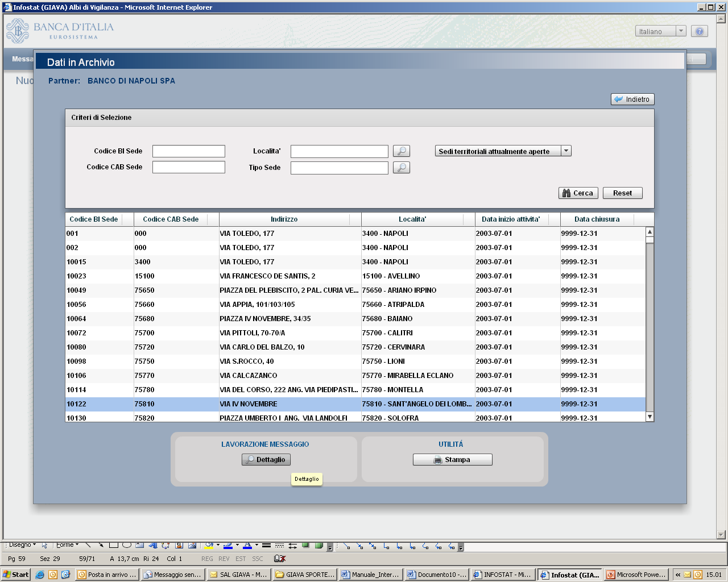
Task: Select the row with Codice BI Sede 001
Action: (x=355, y=234)
